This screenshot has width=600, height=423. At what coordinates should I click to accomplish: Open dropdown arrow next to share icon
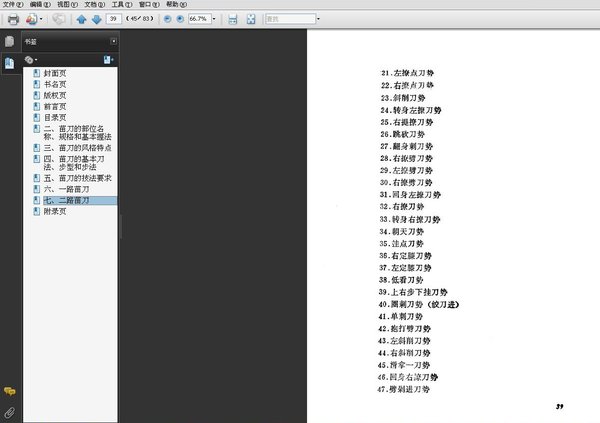click(41, 19)
